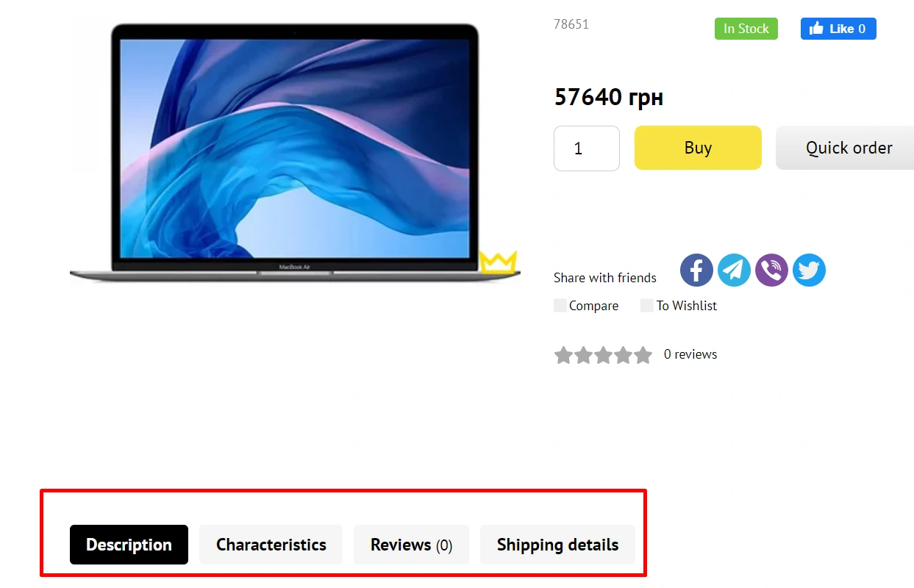Tick the Compare checkbox
This screenshot has width=914, height=588.
click(x=560, y=306)
